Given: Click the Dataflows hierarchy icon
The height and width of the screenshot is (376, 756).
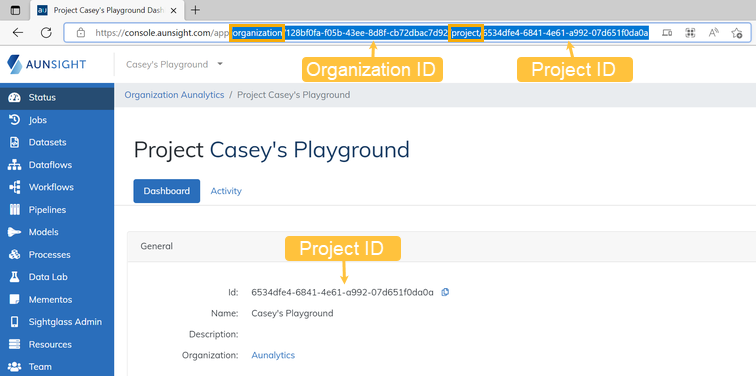Looking at the screenshot, I should 14,165.
